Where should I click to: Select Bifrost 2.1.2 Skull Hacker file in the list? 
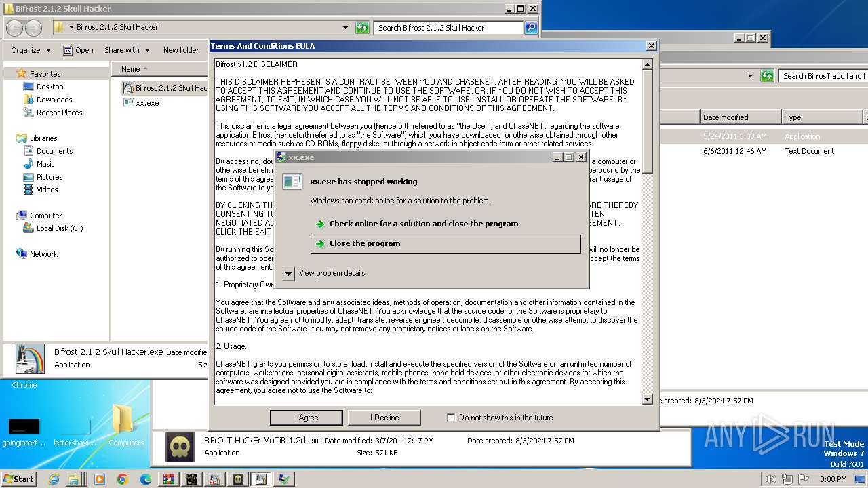pyautogui.click(x=165, y=88)
